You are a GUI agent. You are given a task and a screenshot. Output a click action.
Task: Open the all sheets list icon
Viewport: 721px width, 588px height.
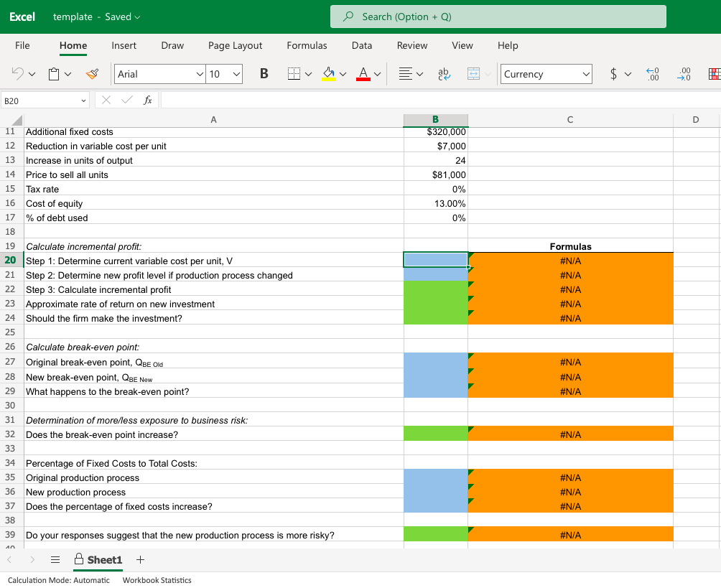[54, 559]
